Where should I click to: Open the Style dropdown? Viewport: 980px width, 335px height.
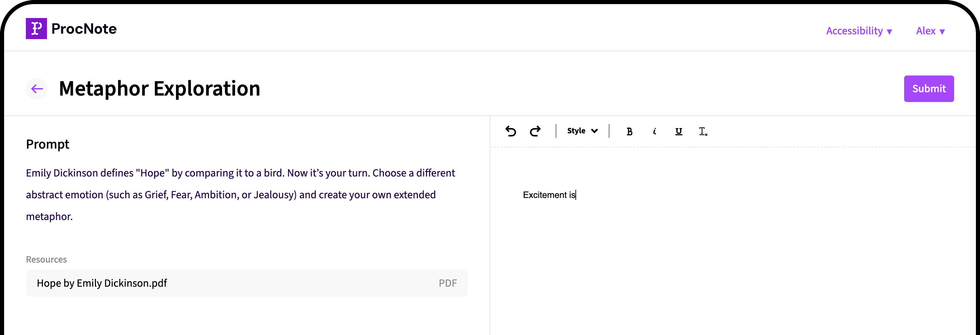pos(581,131)
